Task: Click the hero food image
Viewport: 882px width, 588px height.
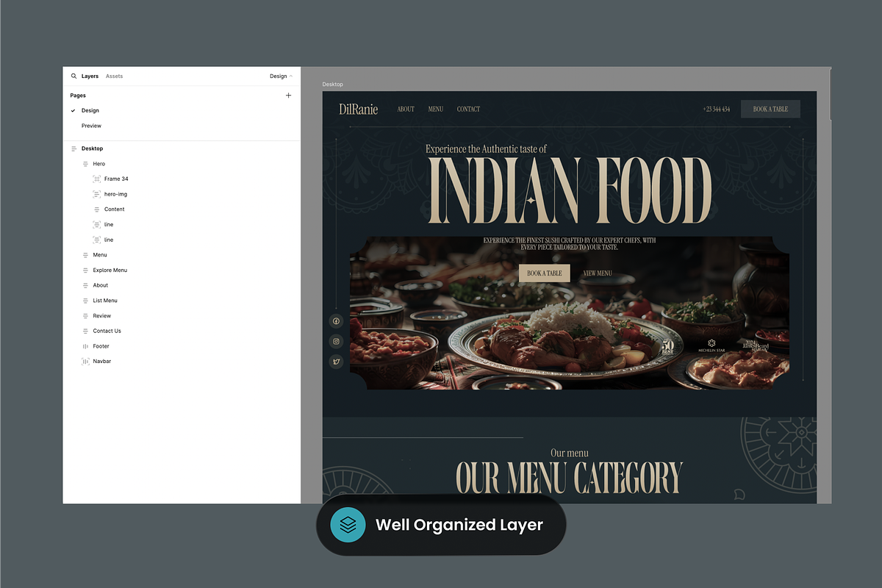Action: (x=570, y=313)
